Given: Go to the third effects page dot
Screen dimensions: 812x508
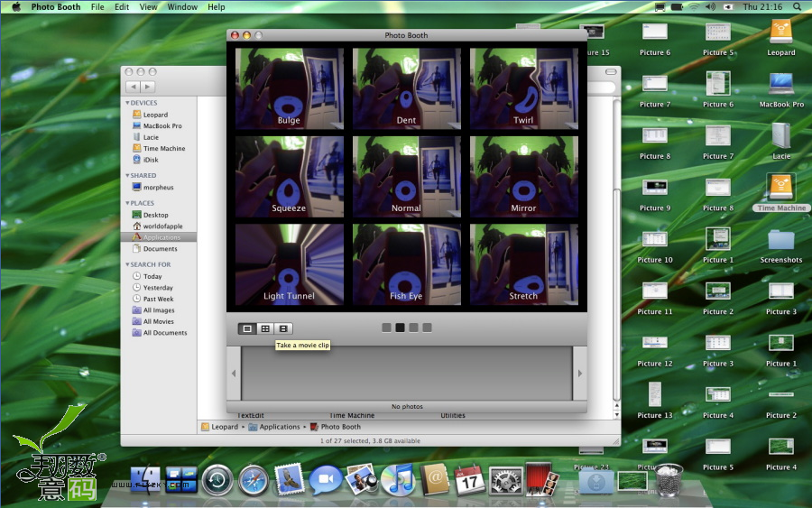Looking at the screenshot, I should (413, 328).
